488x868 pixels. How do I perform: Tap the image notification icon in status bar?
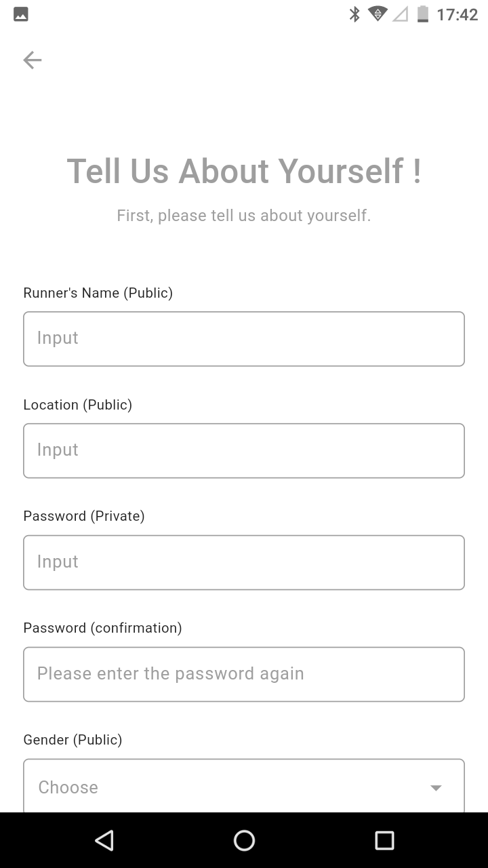point(21,14)
